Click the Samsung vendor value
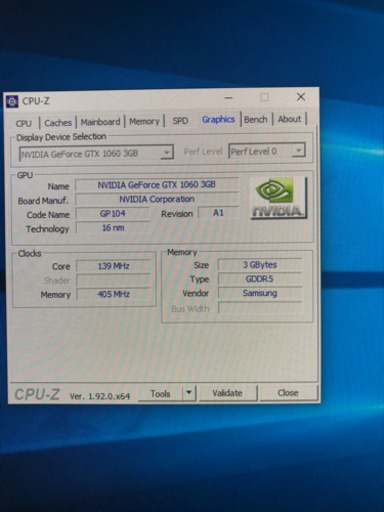384x512 pixels. coord(260,293)
